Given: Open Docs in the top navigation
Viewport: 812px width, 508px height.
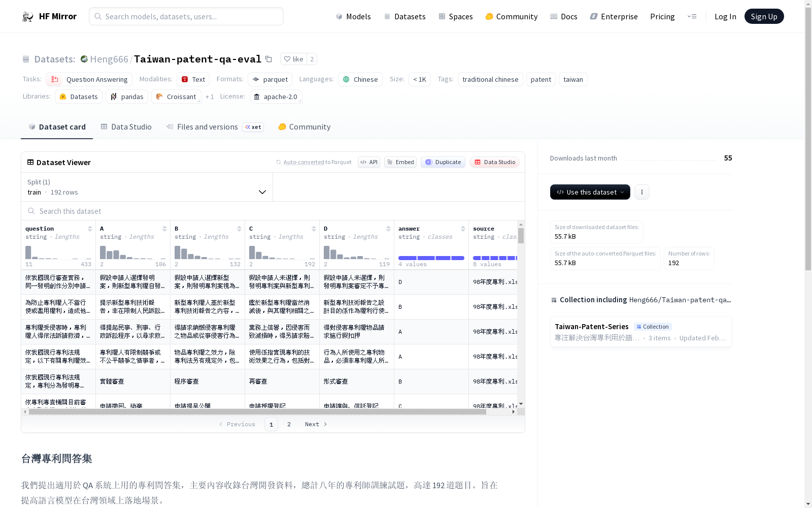Looking at the screenshot, I should pos(564,16).
